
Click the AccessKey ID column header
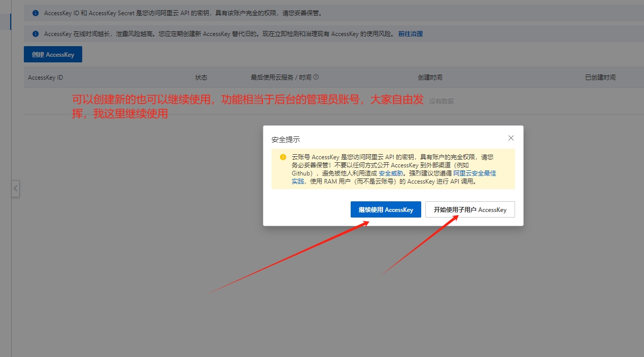[x=46, y=78]
